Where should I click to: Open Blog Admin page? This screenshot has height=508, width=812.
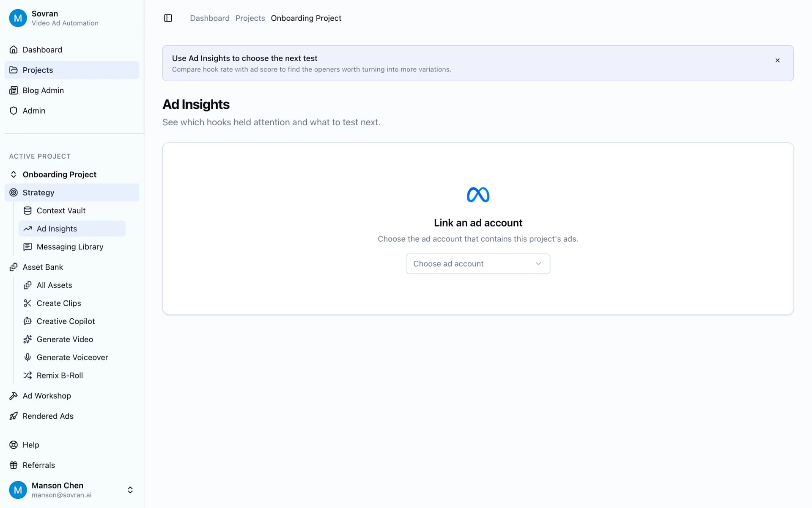pyautogui.click(x=72, y=90)
